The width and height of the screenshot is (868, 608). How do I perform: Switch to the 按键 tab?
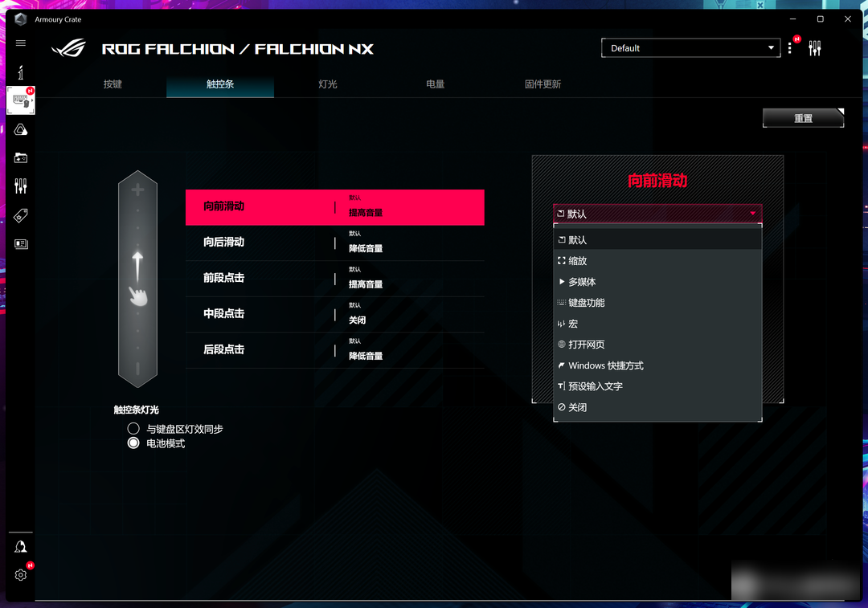[113, 84]
